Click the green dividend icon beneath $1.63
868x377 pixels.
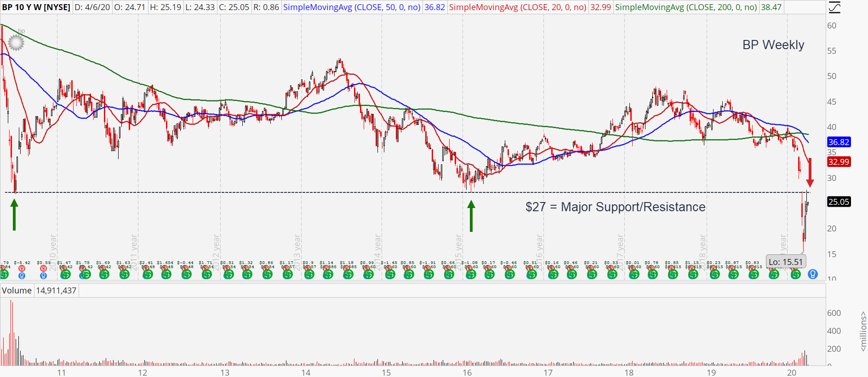point(124,275)
